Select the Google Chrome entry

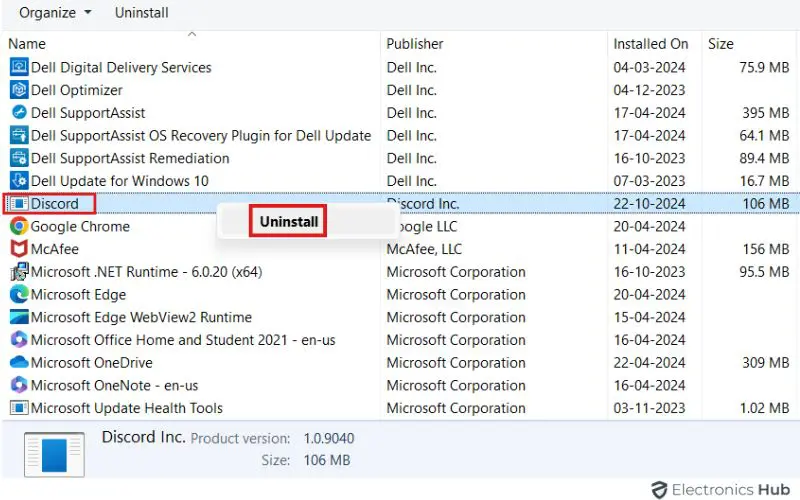click(80, 226)
